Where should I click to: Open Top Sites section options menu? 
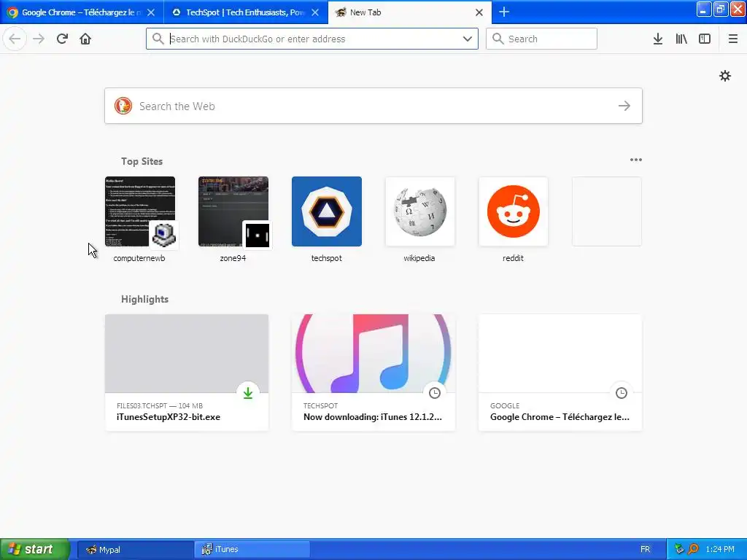tap(635, 160)
